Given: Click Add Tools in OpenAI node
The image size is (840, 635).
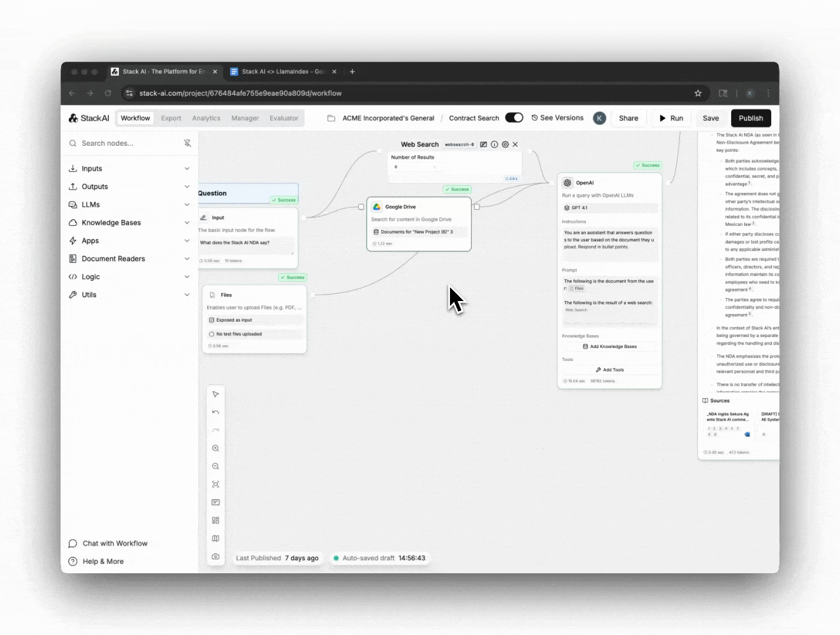Looking at the screenshot, I should (609, 370).
